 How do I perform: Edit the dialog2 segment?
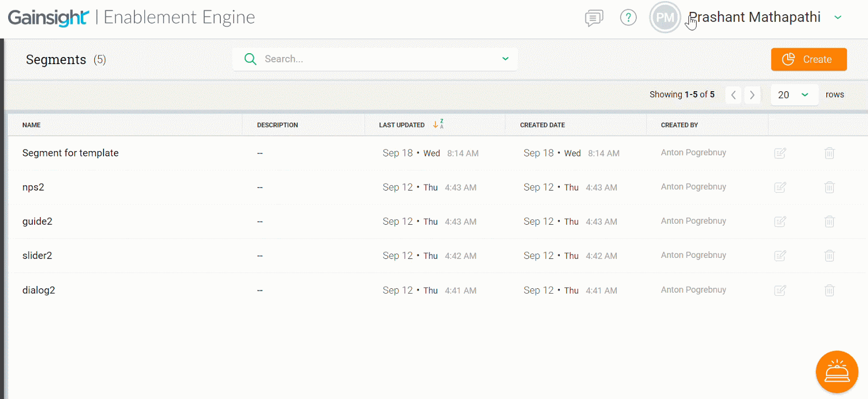pyautogui.click(x=780, y=290)
